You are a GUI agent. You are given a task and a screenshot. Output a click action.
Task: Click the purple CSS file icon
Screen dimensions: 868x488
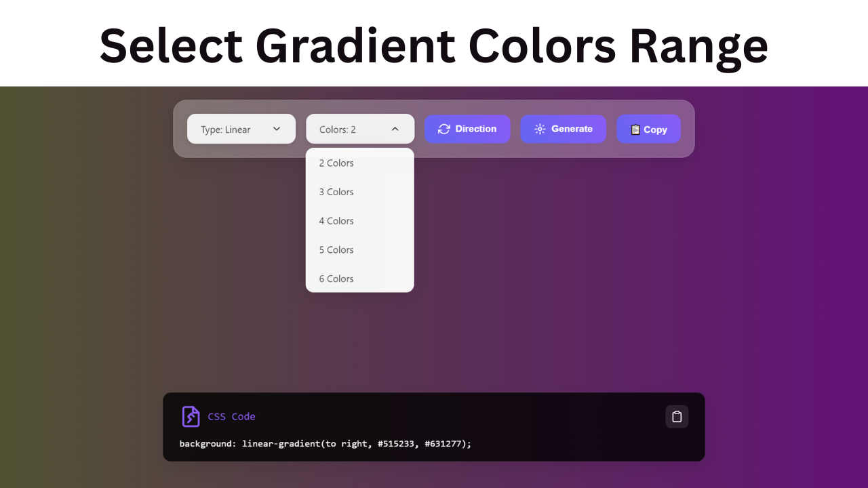point(191,416)
